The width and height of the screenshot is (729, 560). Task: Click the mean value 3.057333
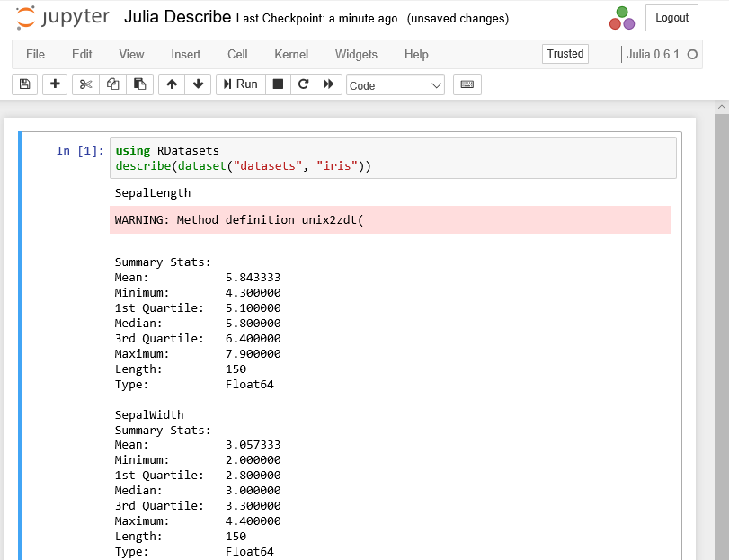pyautogui.click(x=253, y=445)
